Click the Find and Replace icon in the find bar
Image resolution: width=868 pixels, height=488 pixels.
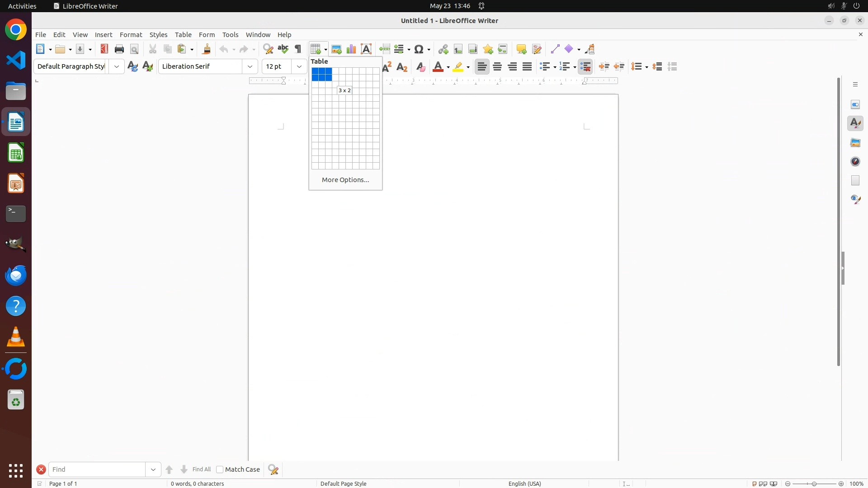[274, 470]
